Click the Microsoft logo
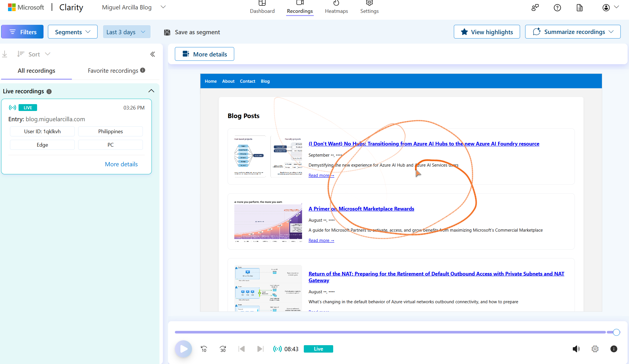Screen dimensions: 629x364 (26, 7)
